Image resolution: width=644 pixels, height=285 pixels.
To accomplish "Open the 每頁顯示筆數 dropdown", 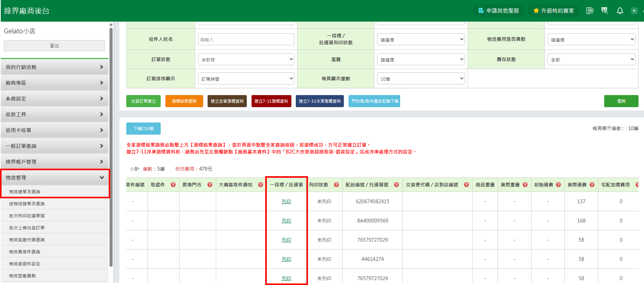I will 421,79.
